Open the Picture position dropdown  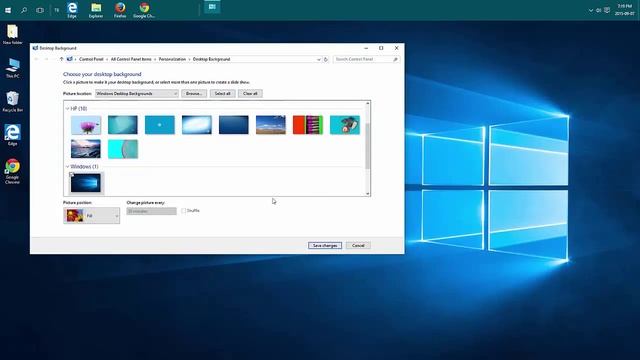tap(91, 216)
